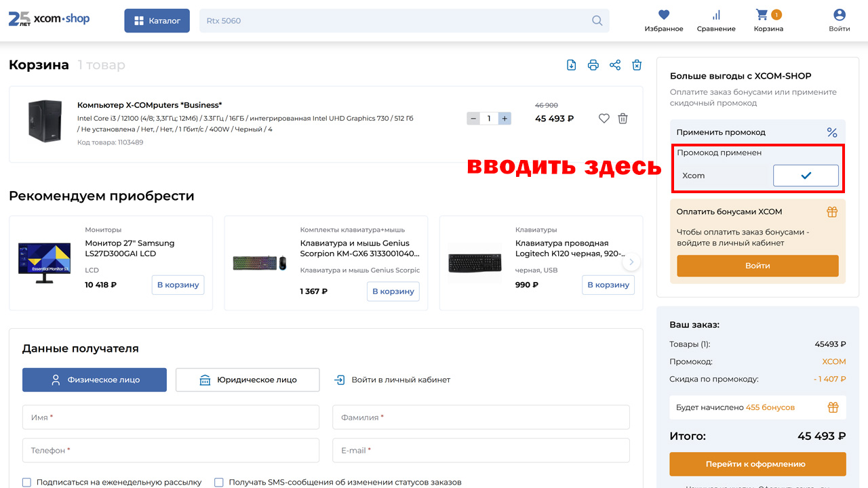The height and width of the screenshot is (488, 868).
Task: Decrease computer quantity with minus
Action: [473, 119]
